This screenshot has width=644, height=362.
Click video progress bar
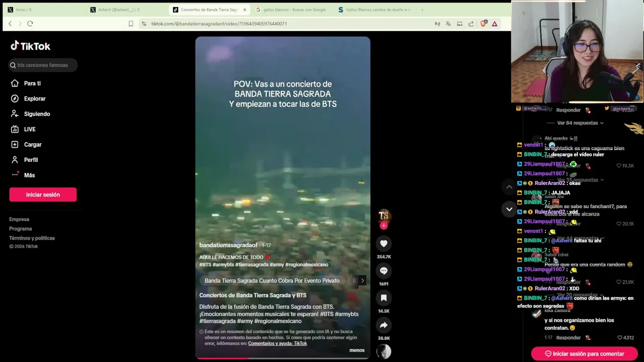(x=283, y=358)
